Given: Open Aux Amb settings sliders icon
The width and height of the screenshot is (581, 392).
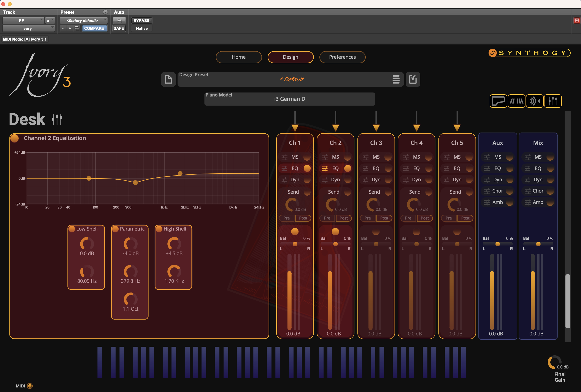Looking at the screenshot, I should 487,202.
